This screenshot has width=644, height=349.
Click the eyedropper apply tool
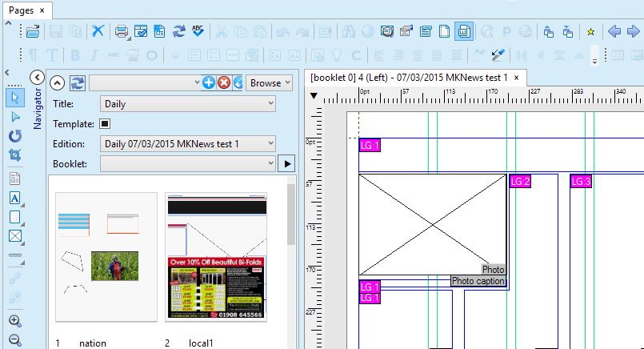coord(498,54)
